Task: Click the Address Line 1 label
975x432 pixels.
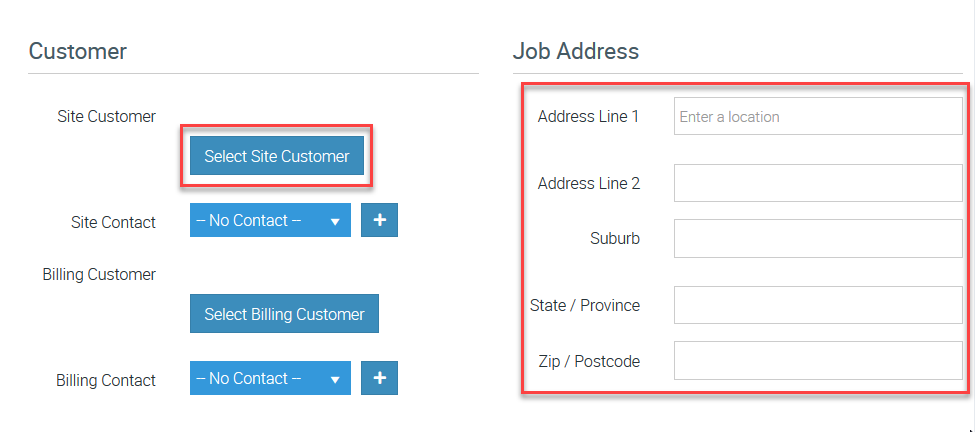Action: (588, 116)
